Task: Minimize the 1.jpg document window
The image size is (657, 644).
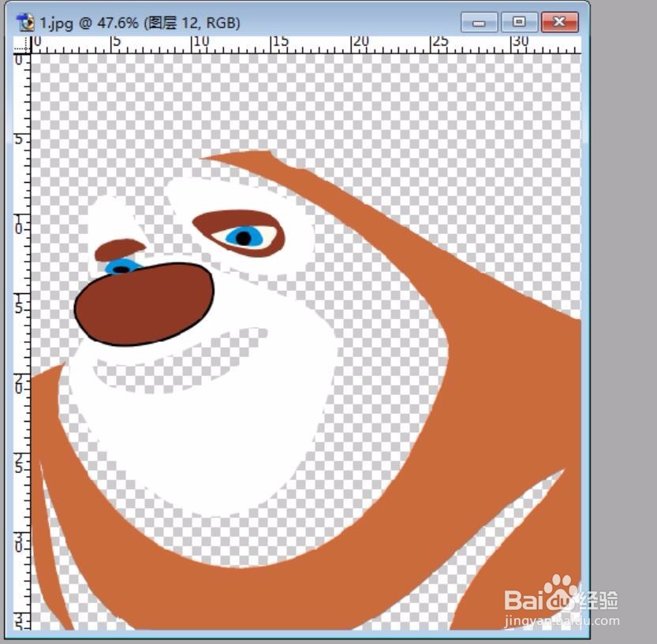Action: [x=479, y=22]
